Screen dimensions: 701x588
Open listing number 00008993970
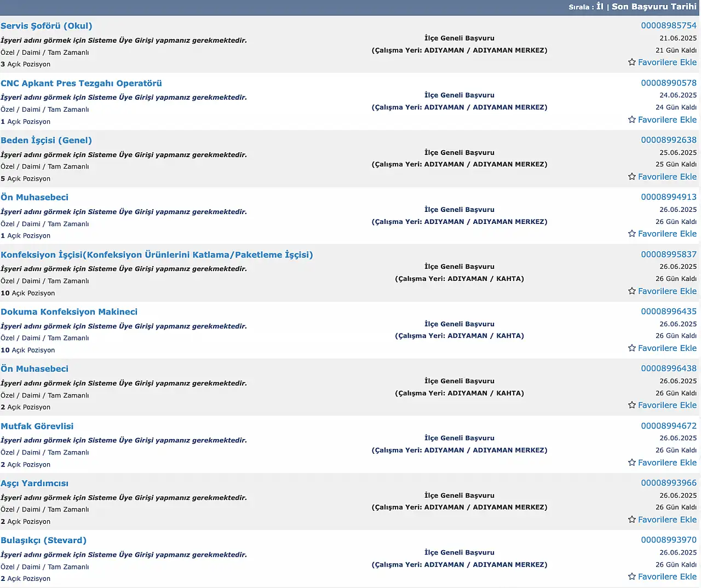[x=669, y=540]
